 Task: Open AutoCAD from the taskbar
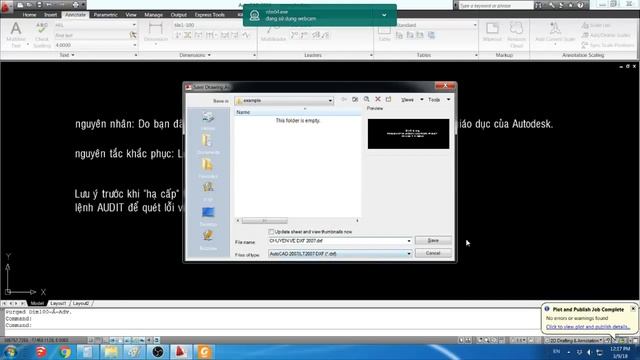point(180,352)
